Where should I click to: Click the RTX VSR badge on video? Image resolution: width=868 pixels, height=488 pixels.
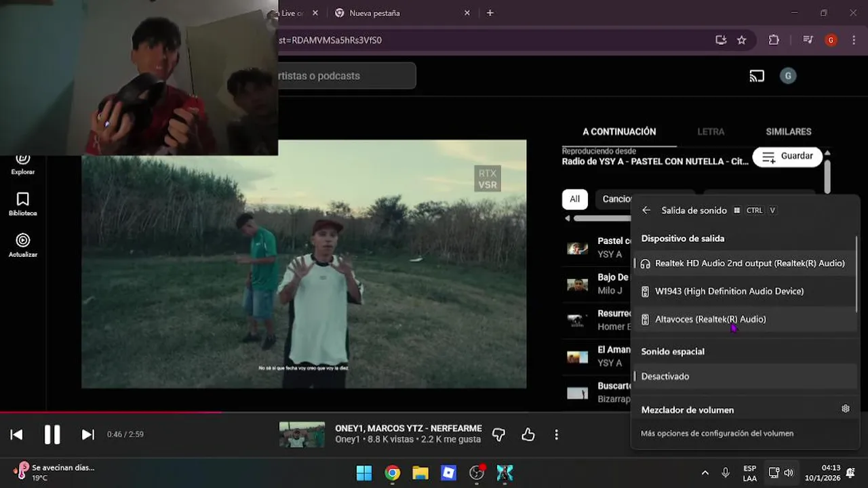coord(488,179)
